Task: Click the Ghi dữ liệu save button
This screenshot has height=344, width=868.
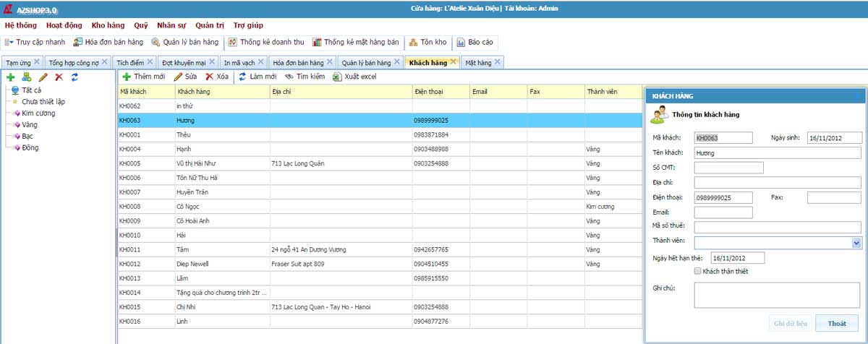Action: click(x=790, y=324)
